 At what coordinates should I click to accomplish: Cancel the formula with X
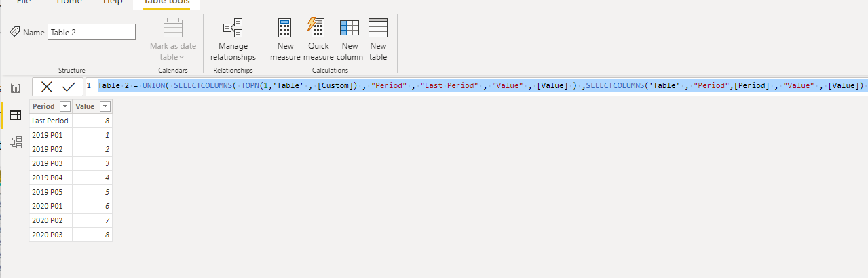point(47,86)
